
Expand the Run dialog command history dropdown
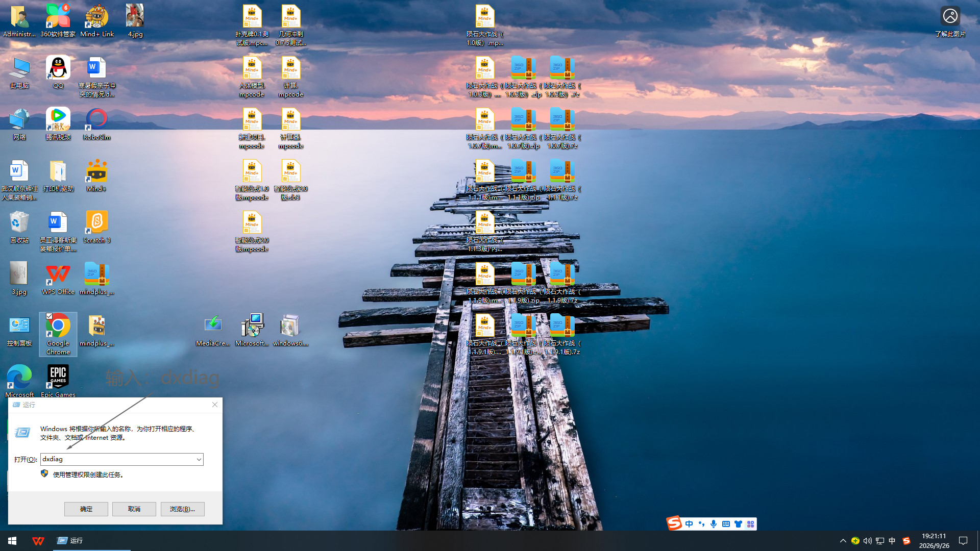pos(199,460)
